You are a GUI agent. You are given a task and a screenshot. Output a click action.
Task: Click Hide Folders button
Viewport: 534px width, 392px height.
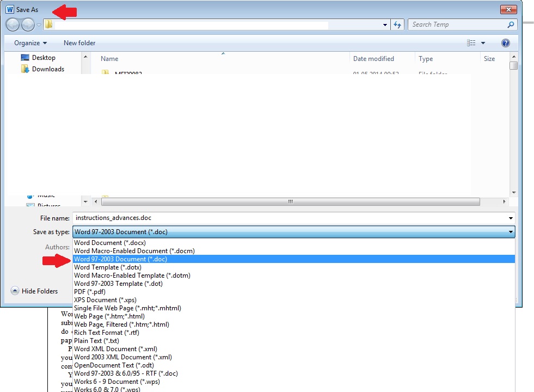click(x=34, y=291)
